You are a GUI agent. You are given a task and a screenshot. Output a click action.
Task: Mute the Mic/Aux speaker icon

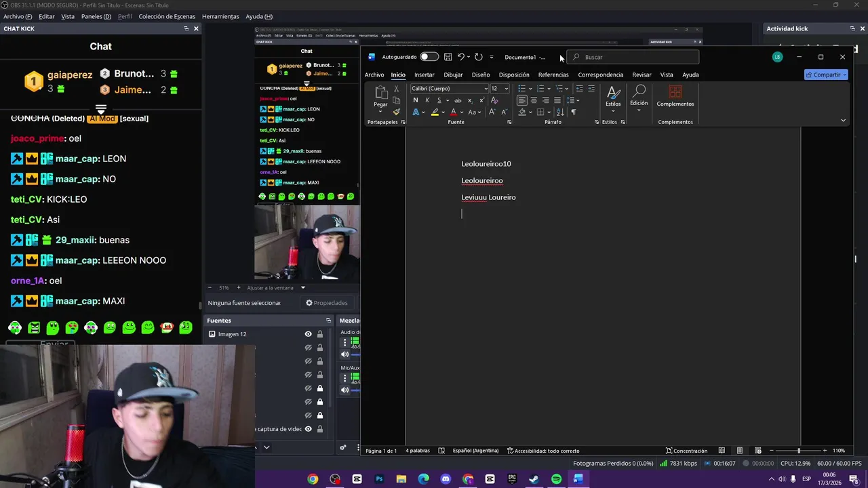click(344, 390)
